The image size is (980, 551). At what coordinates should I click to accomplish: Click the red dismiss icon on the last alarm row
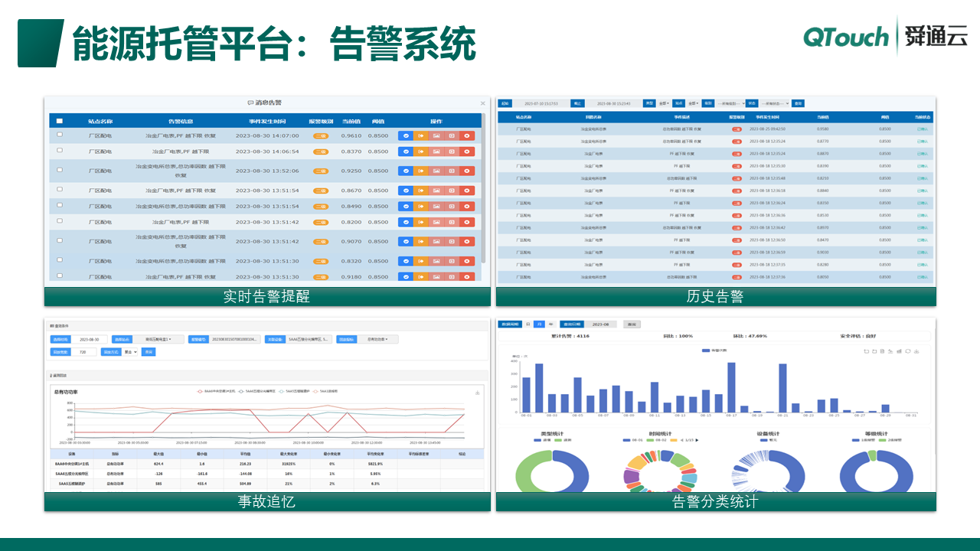tap(467, 275)
